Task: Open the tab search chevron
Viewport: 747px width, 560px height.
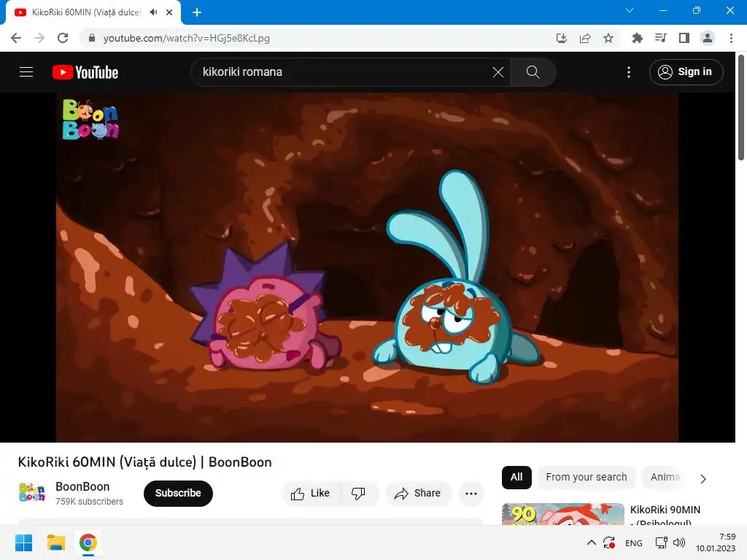Action: tap(630, 10)
